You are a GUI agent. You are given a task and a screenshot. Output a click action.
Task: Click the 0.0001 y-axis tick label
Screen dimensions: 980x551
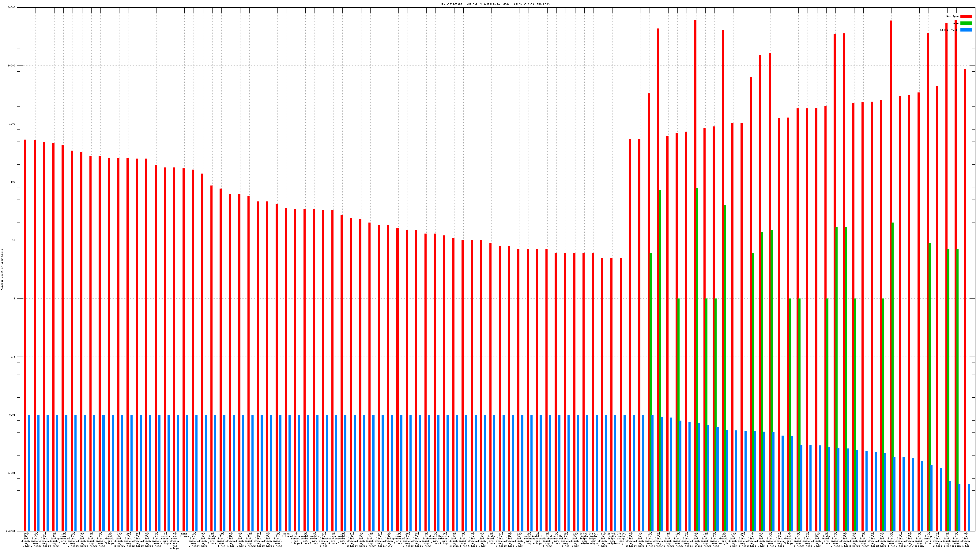11,532
